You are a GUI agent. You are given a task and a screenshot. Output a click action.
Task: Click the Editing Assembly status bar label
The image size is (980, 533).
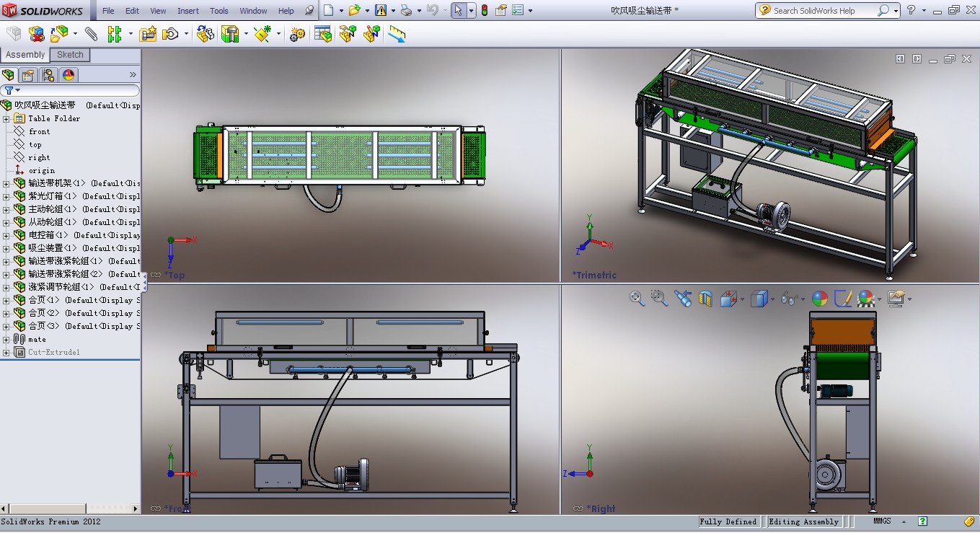pos(803,521)
